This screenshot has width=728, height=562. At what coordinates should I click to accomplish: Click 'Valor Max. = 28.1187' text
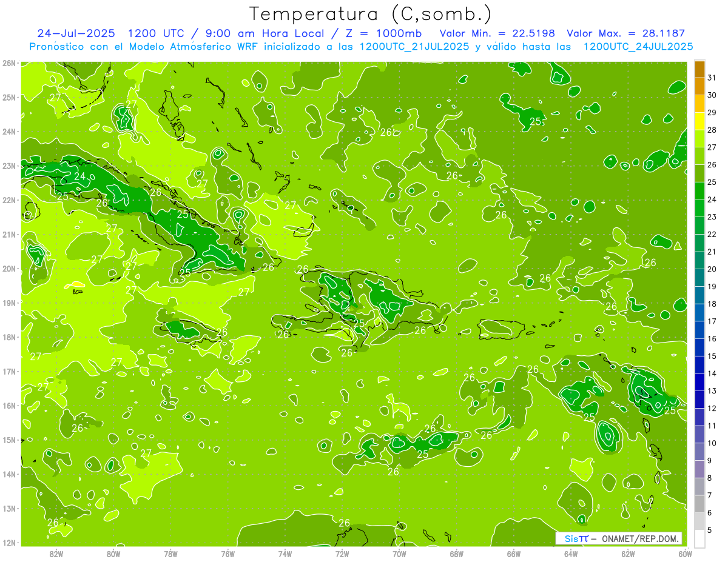[x=626, y=33]
